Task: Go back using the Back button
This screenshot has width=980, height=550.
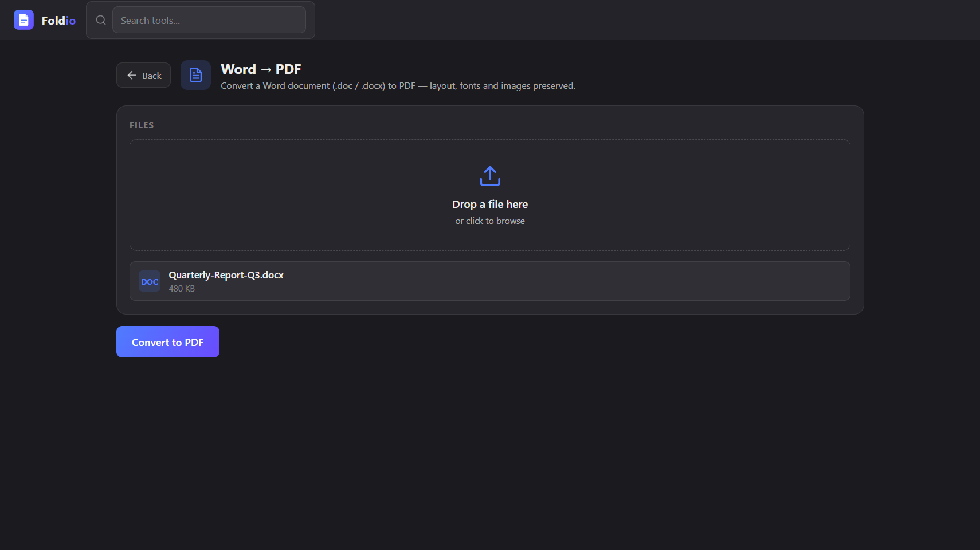Action: tap(143, 75)
